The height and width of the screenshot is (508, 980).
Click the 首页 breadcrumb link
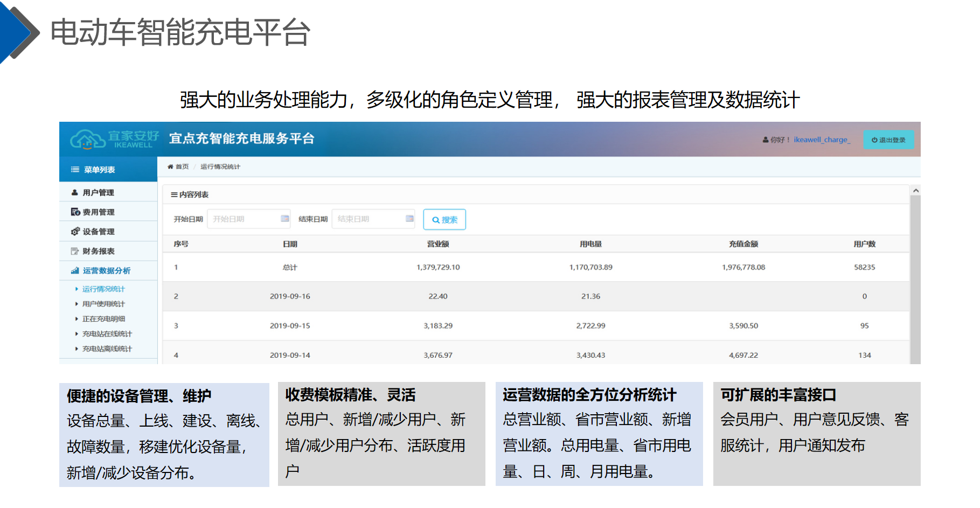[182, 166]
